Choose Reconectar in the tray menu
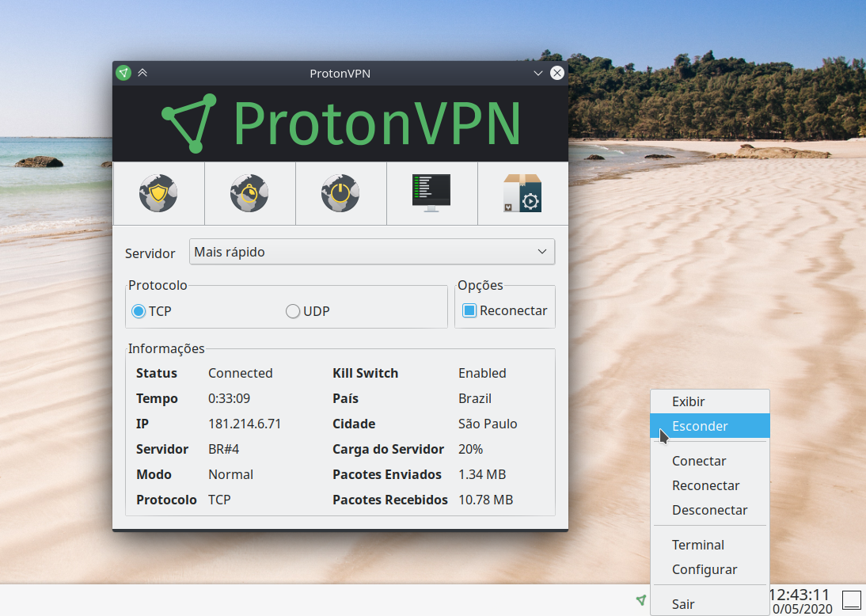This screenshot has width=866, height=616. (710, 485)
